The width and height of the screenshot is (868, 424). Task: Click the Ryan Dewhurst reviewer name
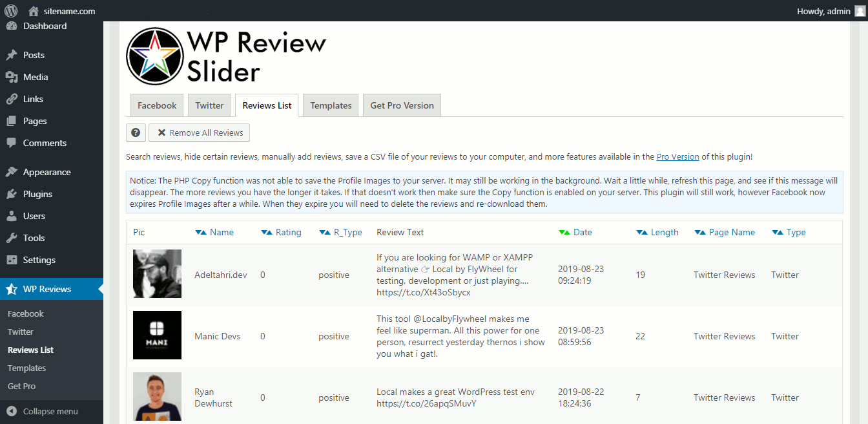coord(214,397)
